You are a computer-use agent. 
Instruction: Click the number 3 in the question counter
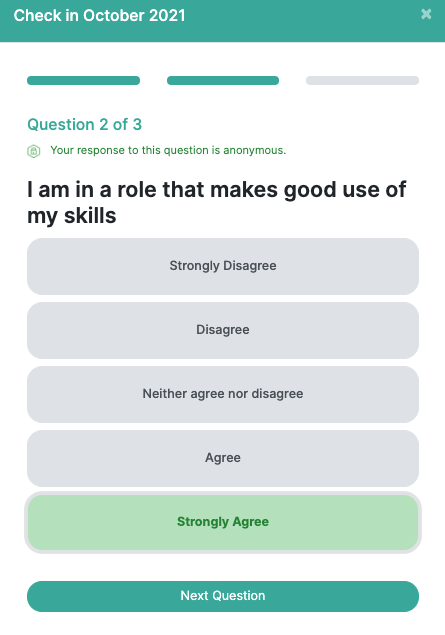pos(137,124)
